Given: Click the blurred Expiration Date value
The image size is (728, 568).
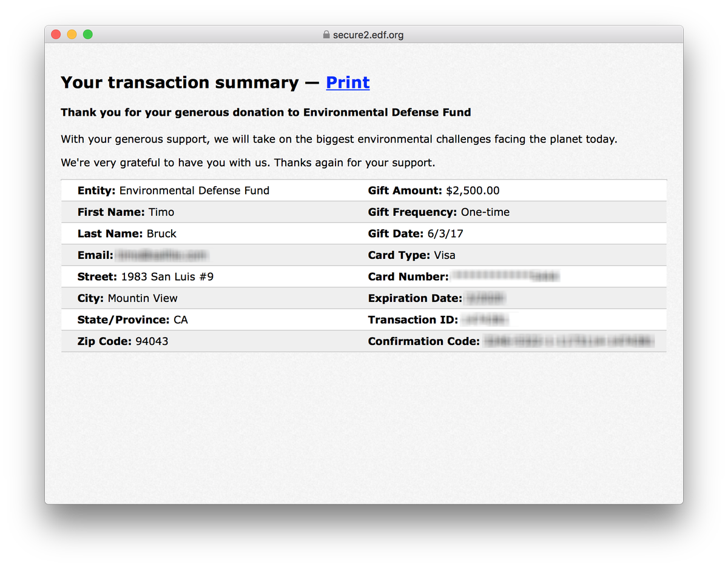Looking at the screenshot, I should pyautogui.click(x=485, y=298).
